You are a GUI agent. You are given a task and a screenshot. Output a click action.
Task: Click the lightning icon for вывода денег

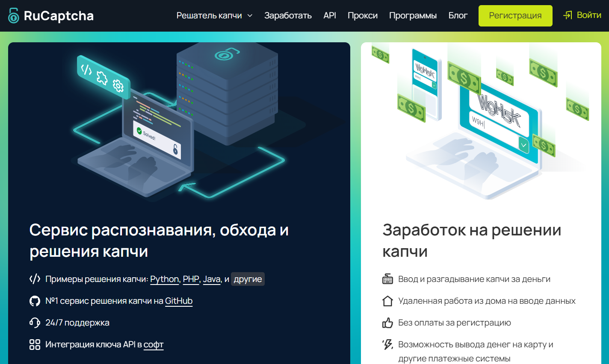[387, 344]
